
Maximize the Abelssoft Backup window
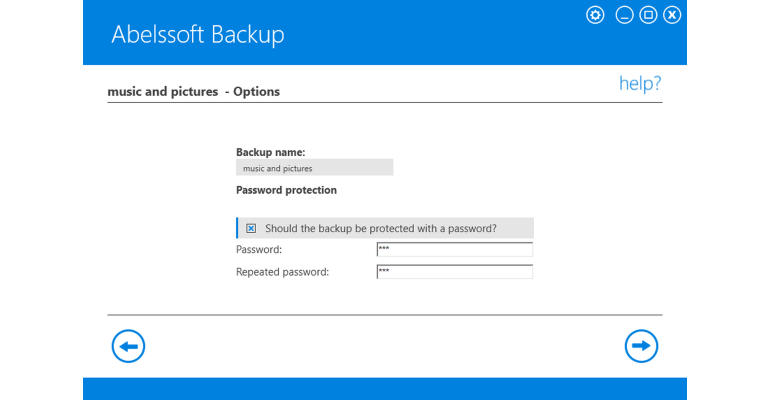click(648, 15)
